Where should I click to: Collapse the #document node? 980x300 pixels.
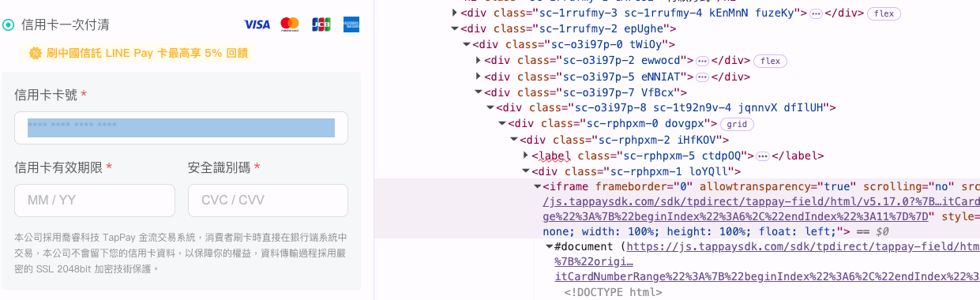click(549, 247)
